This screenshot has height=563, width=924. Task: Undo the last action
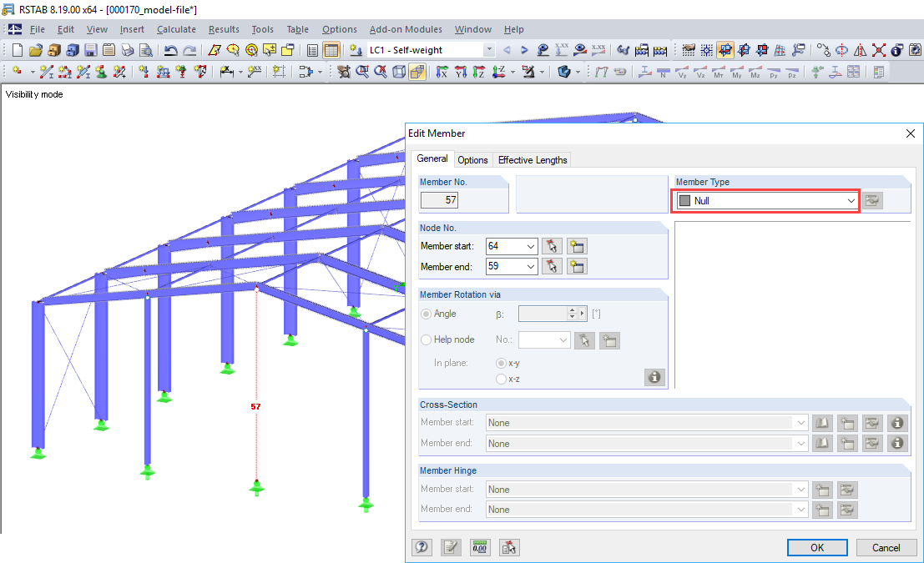[x=171, y=50]
